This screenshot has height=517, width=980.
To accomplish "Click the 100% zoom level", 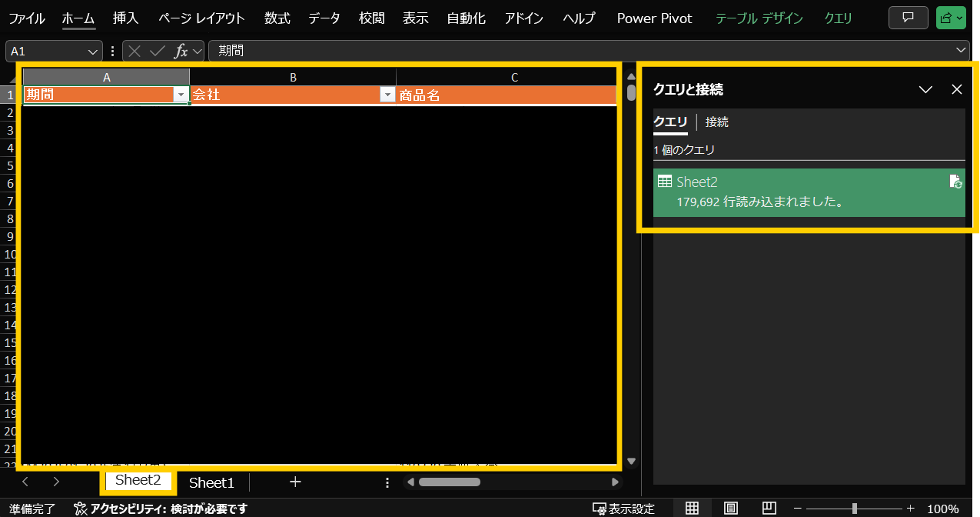I will tap(942, 509).
